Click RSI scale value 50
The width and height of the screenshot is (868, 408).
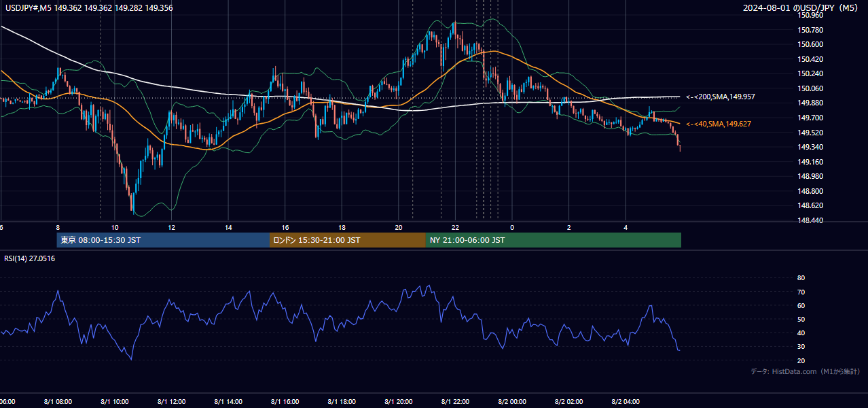pos(801,319)
